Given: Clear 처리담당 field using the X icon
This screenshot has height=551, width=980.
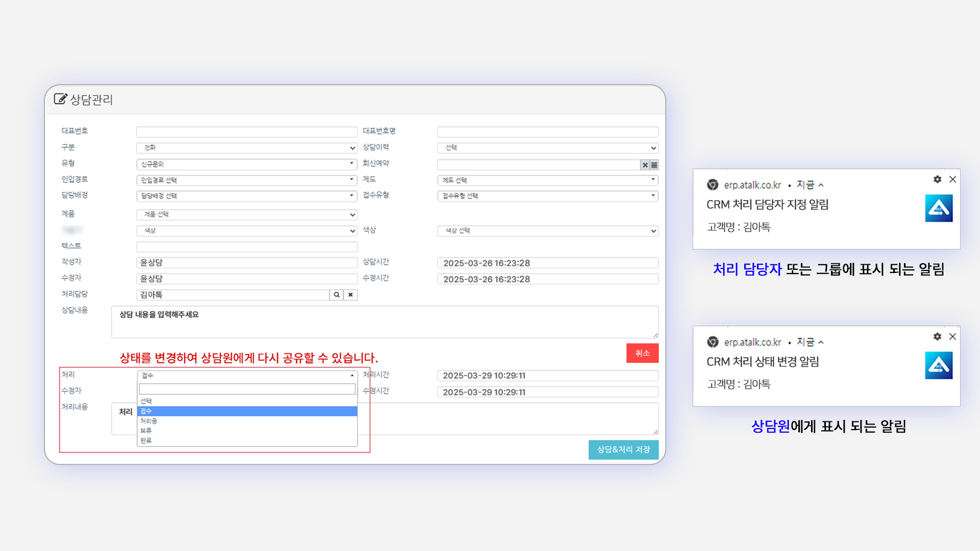Looking at the screenshot, I should (350, 295).
